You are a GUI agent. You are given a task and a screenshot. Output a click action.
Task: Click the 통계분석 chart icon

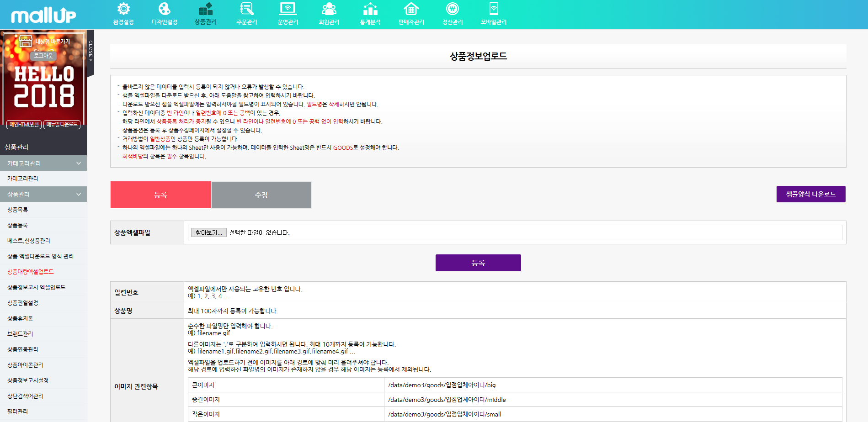(370, 9)
